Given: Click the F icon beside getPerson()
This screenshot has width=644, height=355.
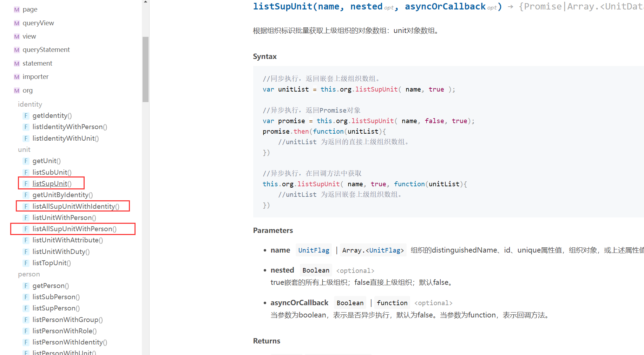Looking at the screenshot, I should click(x=26, y=286).
